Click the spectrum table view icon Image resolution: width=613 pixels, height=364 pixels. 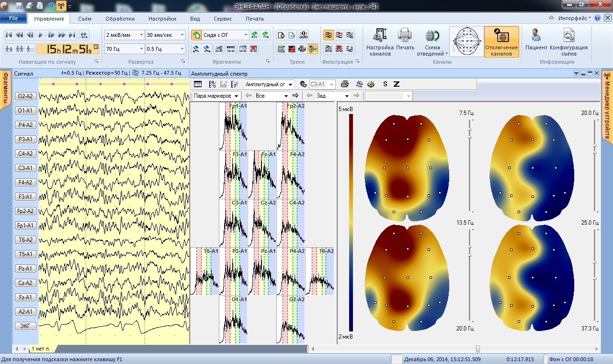(x=198, y=84)
